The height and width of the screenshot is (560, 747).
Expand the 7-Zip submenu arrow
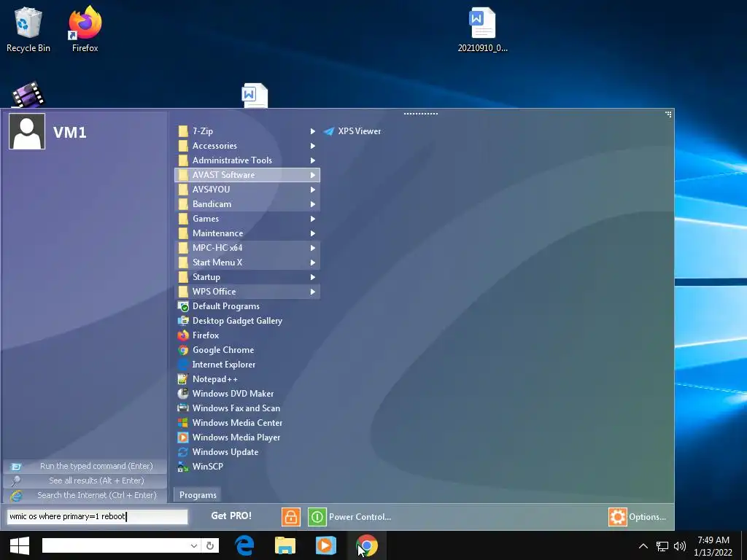pos(313,131)
